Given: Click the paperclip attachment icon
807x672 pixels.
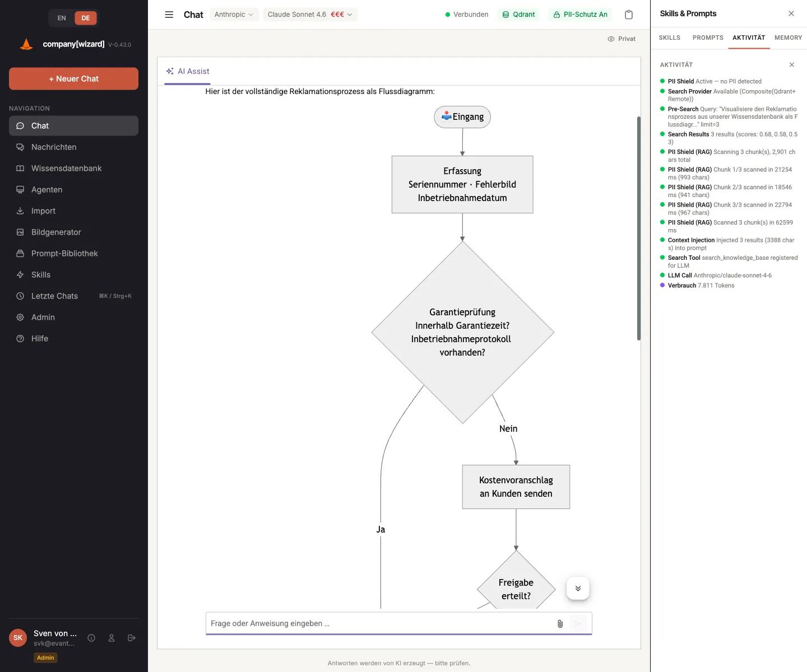Looking at the screenshot, I should pos(560,623).
